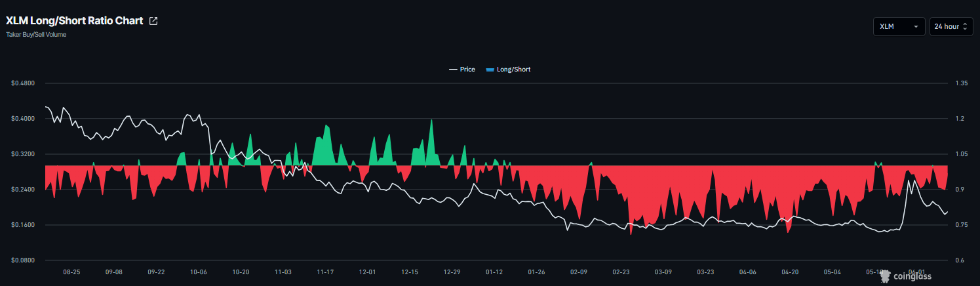This screenshot has height=286, width=980.
Task: Click the $0.2400 price axis label
Action: (x=23, y=190)
